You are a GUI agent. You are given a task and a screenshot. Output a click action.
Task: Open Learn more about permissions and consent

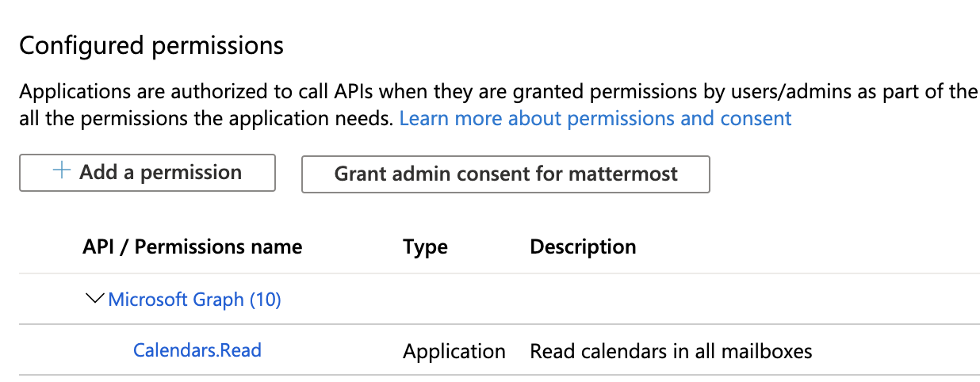(595, 119)
